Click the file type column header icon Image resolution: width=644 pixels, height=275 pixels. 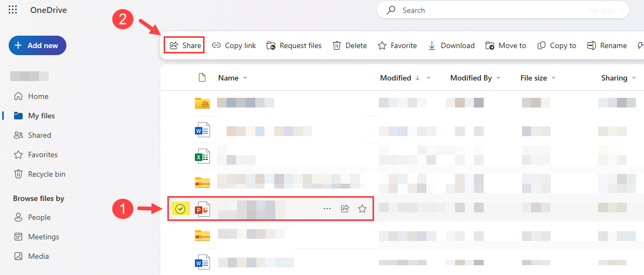point(202,77)
